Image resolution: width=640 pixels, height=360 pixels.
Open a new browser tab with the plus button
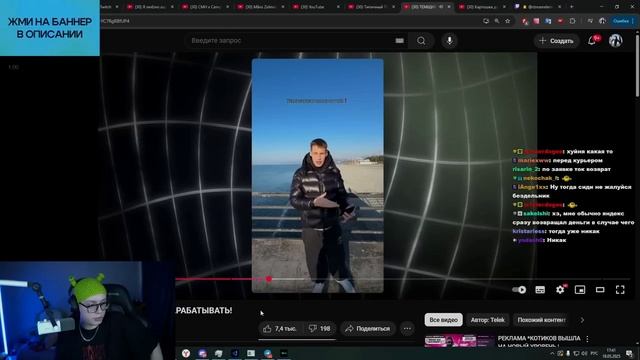coord(571,7)
